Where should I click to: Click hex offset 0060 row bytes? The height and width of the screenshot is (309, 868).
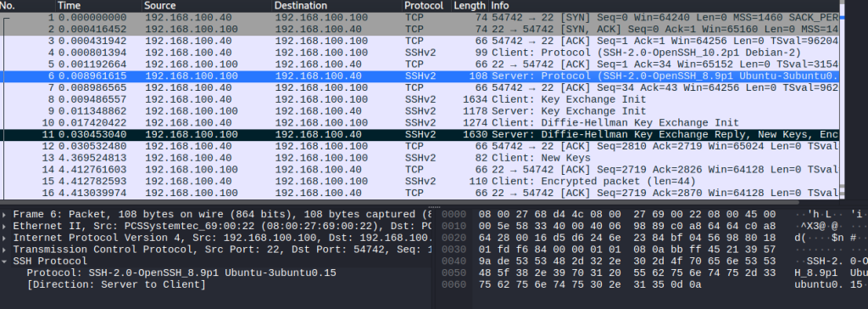(x=590, y=284)
